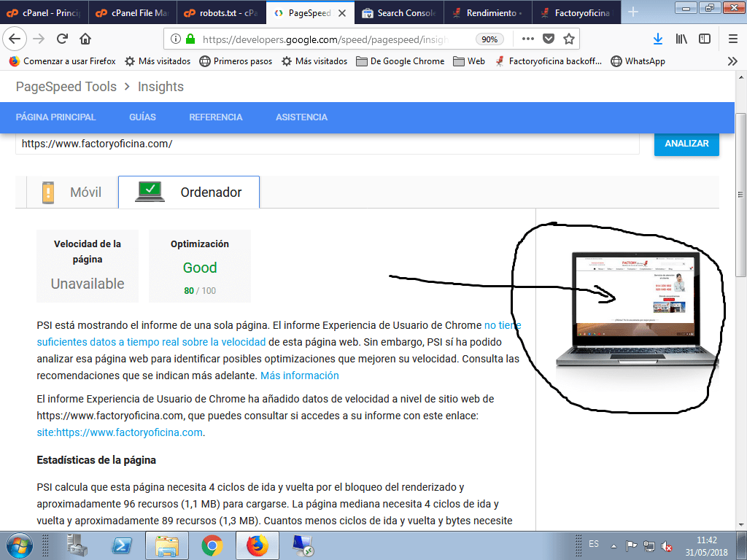Open Windows Explorer from the taskbar
747x560 pixels.
coord(167,545)
